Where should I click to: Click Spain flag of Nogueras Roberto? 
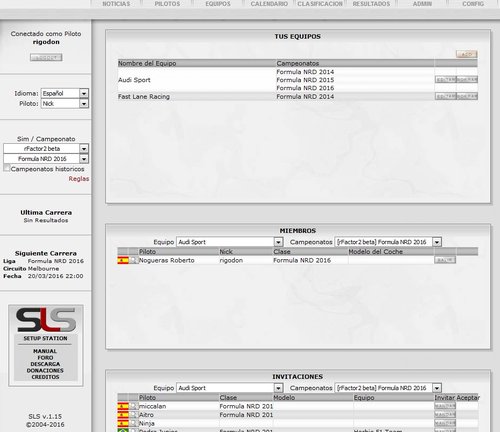pyautogui.click(x=123, y=260)
